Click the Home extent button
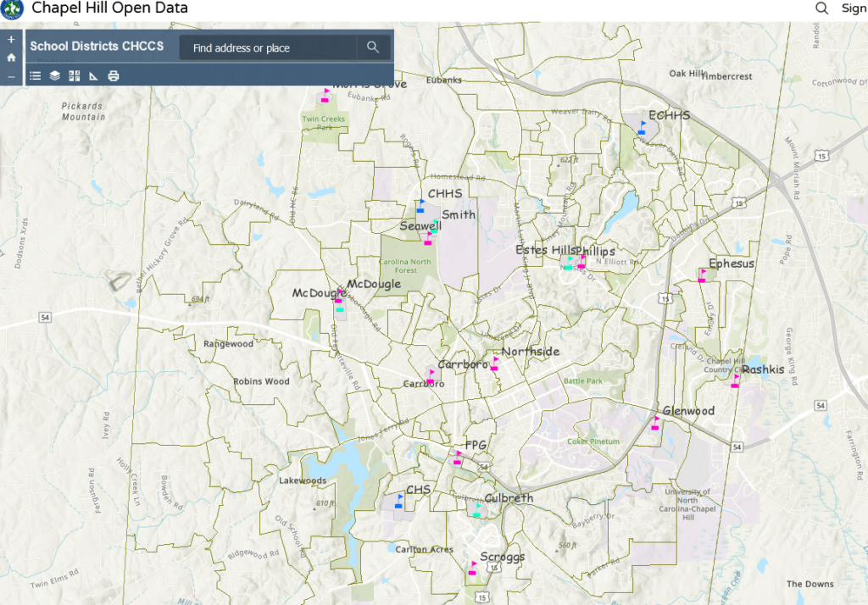Viewport: 868px width, 605px height. tap(10, 57)
